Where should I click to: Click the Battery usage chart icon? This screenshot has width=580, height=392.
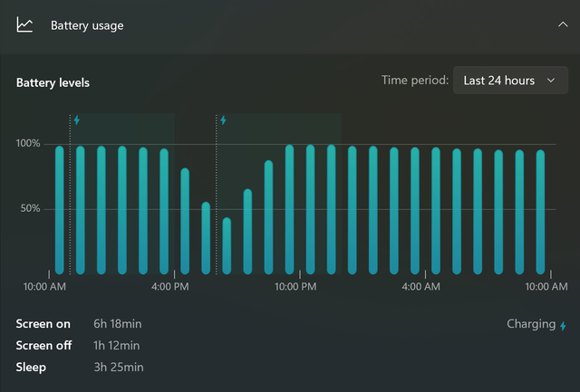pos(24,25)
